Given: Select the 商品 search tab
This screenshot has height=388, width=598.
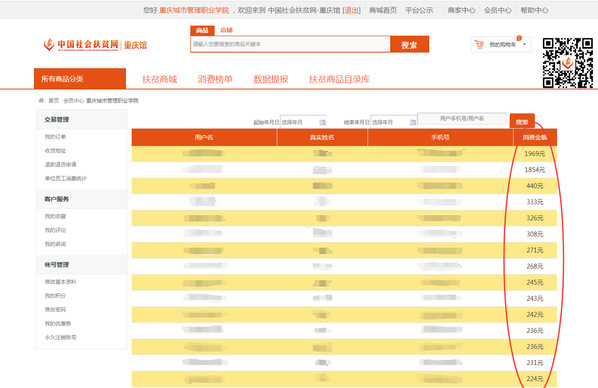Looking at the screenshot, I should (x=202, y=31).
